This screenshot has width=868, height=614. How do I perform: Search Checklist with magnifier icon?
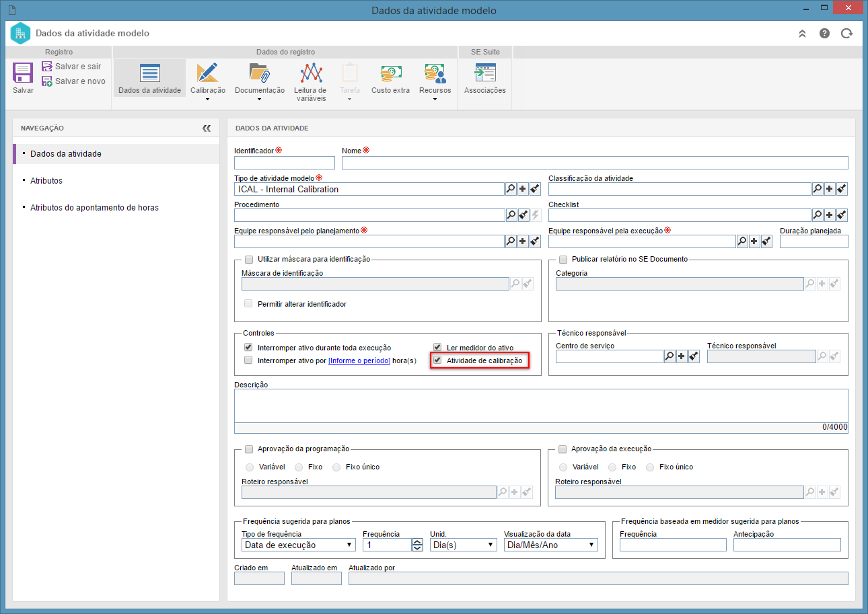coord(818,215)
